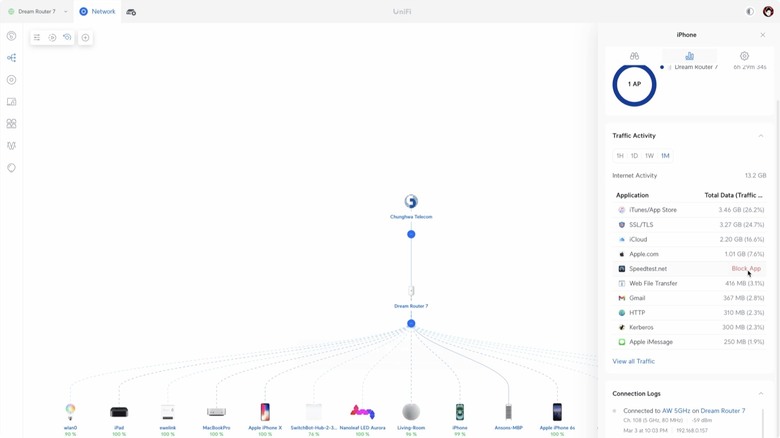Viewport: 780px width, 438px height.
Task: Click the Total Data column header
Action: click(733, 195)
